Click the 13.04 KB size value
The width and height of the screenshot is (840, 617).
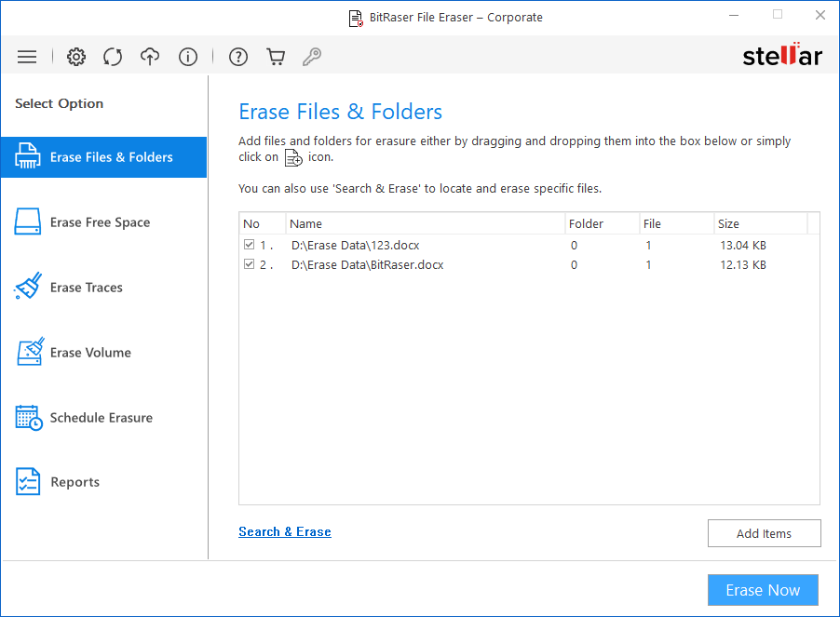[743, 245]
